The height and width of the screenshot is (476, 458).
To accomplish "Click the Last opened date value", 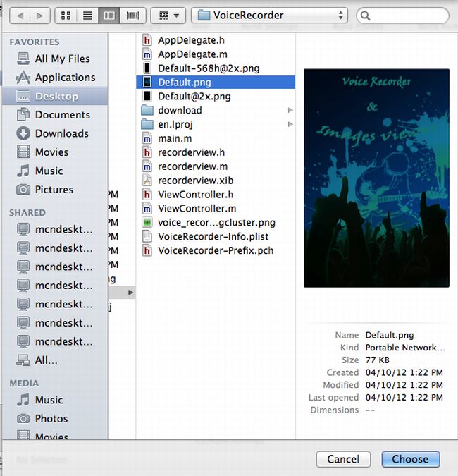I will tap(404, 398).
